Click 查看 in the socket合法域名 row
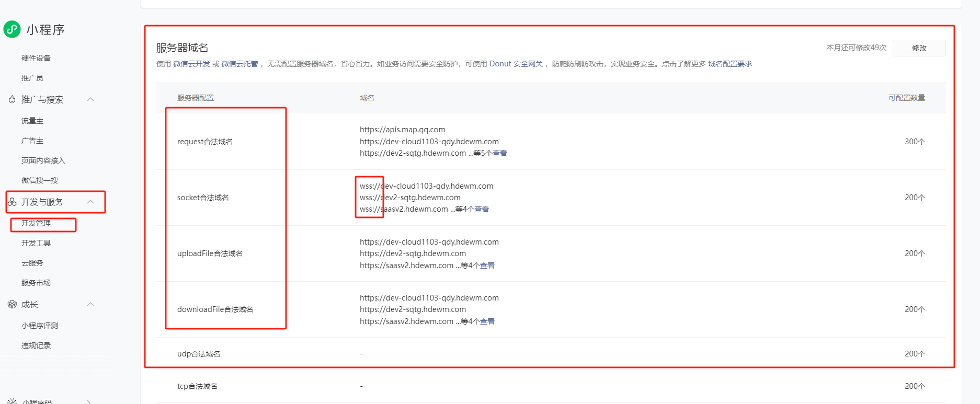This screenshot has width=980, height=404. pyautogui.click(x=482, y=209)
